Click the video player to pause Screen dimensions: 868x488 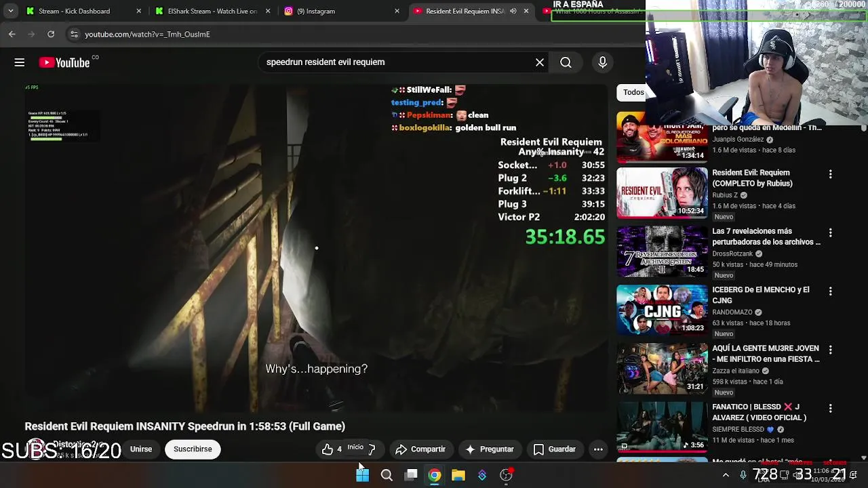click(x=316, y=248)
